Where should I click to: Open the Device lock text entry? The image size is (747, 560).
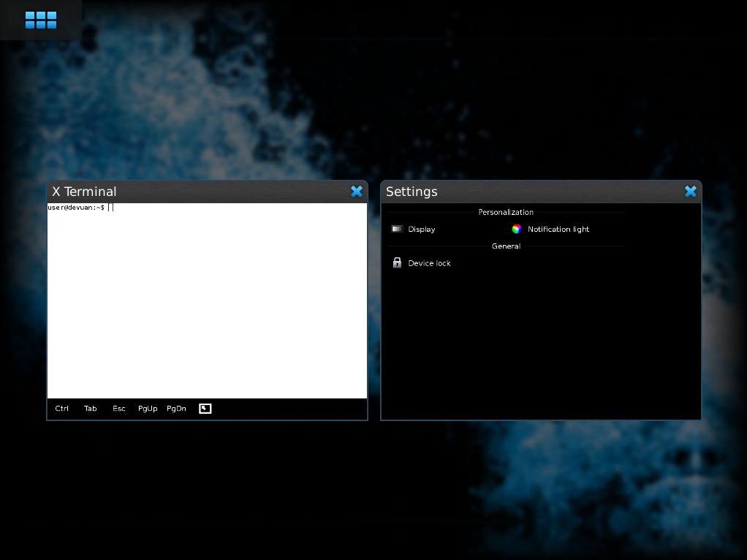[x=430, y=263]
